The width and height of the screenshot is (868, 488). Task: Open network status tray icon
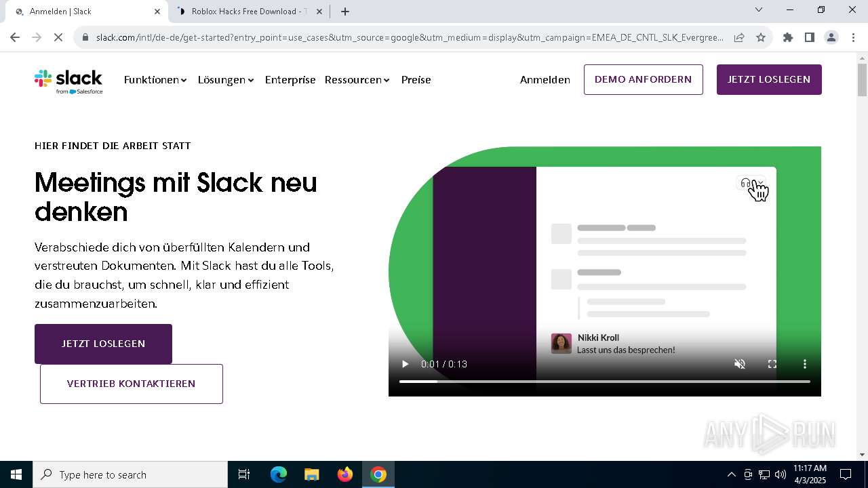point(764,474)
